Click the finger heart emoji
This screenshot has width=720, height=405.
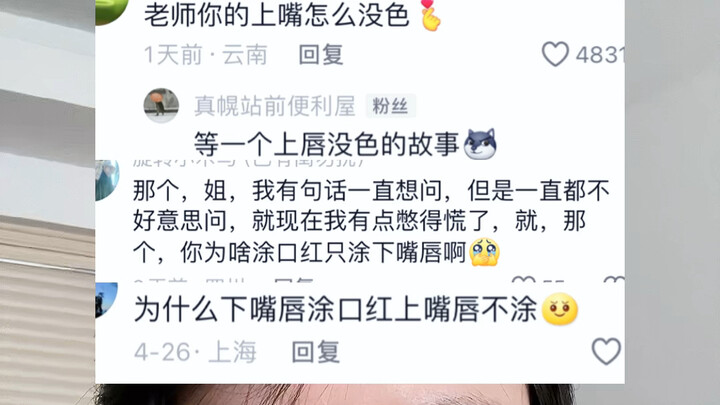point(430,15)
